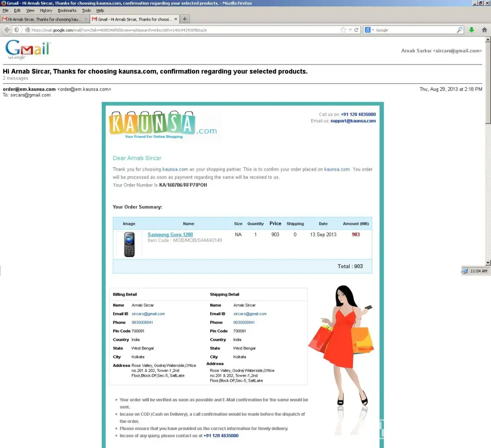Viewport: 491px width, 448px height.
Task: Click the email subject heading
Action: pyautogui.click(x=155, y=71)
